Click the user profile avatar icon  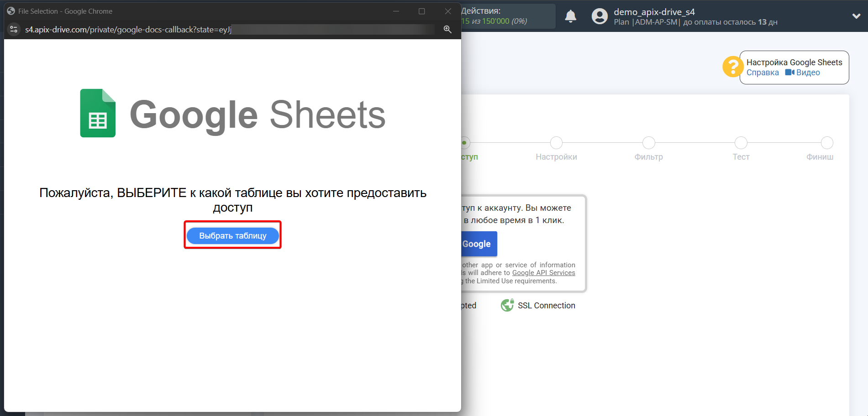coord(599,16)
